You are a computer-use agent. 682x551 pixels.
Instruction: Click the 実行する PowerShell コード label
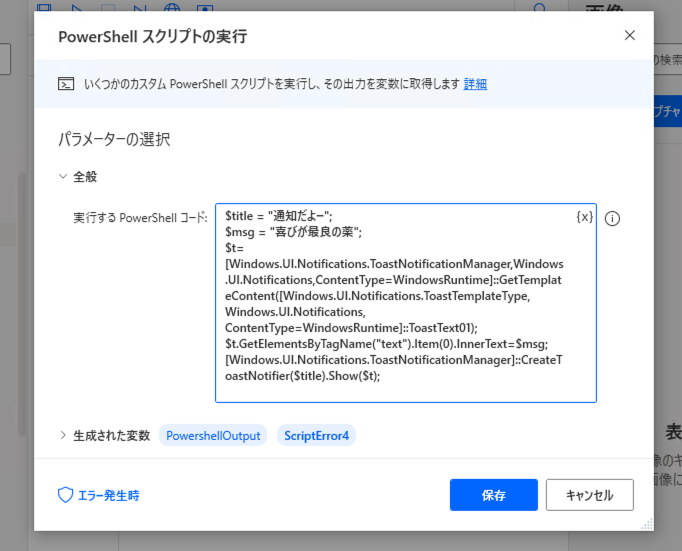click(140, 217)
